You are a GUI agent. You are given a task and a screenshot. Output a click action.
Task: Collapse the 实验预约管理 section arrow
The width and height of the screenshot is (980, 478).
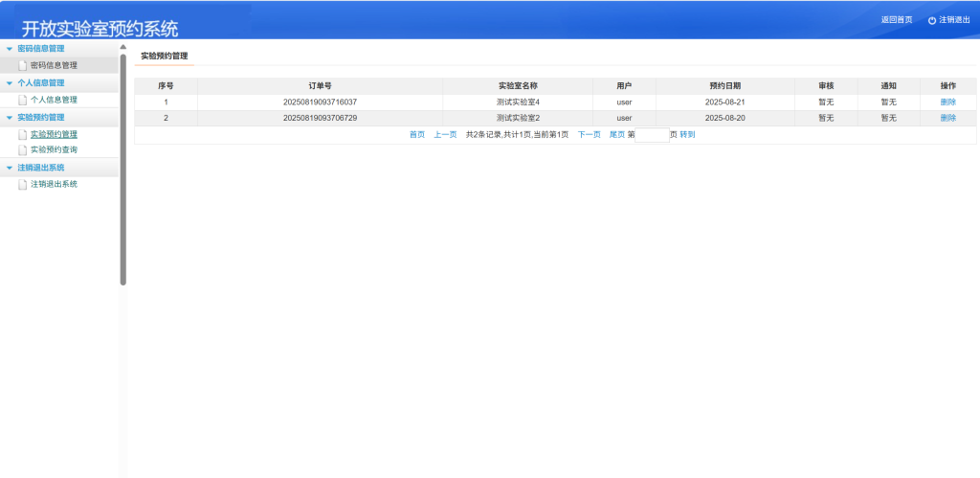[x=10, y=117]
